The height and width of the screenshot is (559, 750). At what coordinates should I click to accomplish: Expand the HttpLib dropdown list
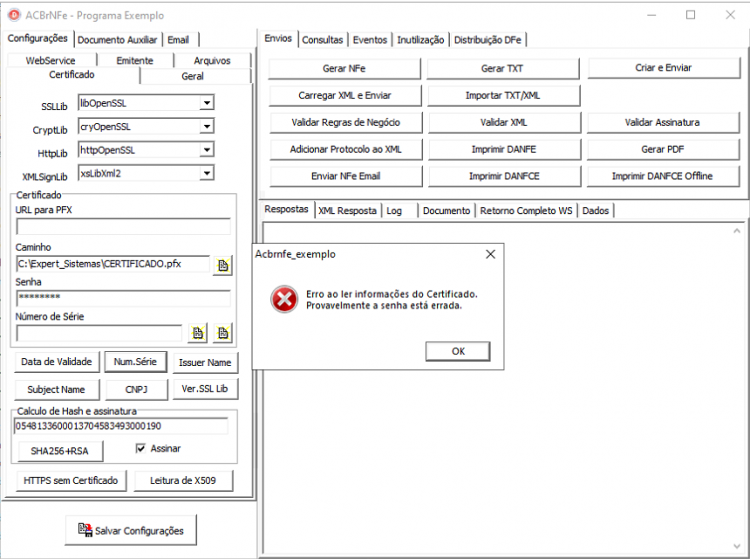tap(207, 150)
